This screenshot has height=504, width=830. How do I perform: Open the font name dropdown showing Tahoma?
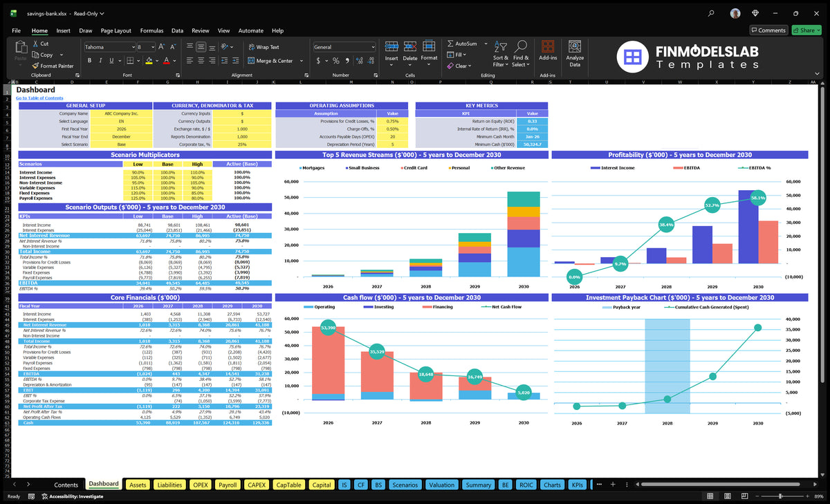point(132,47)
